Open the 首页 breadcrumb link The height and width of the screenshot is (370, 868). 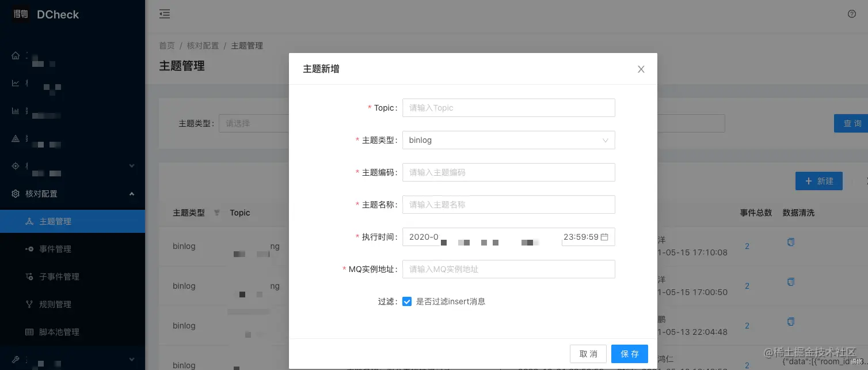166,45
